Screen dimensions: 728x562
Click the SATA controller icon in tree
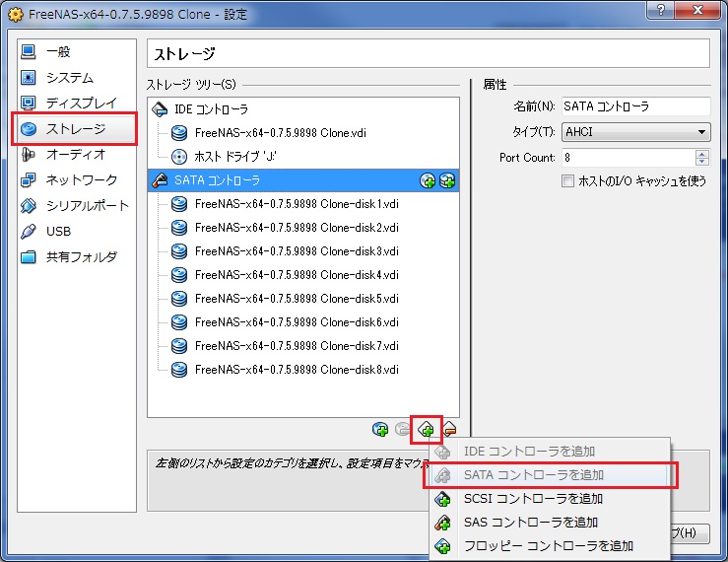(160, 180)
